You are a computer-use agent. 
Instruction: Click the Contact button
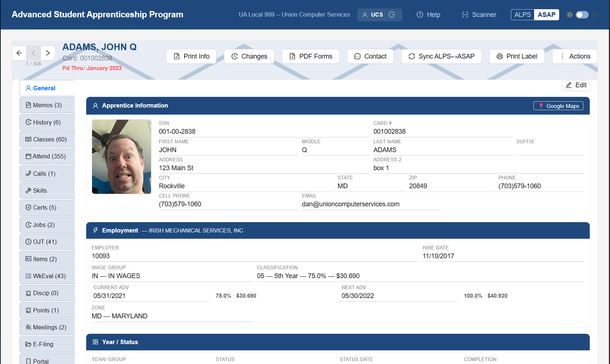(x=370, y=56)
